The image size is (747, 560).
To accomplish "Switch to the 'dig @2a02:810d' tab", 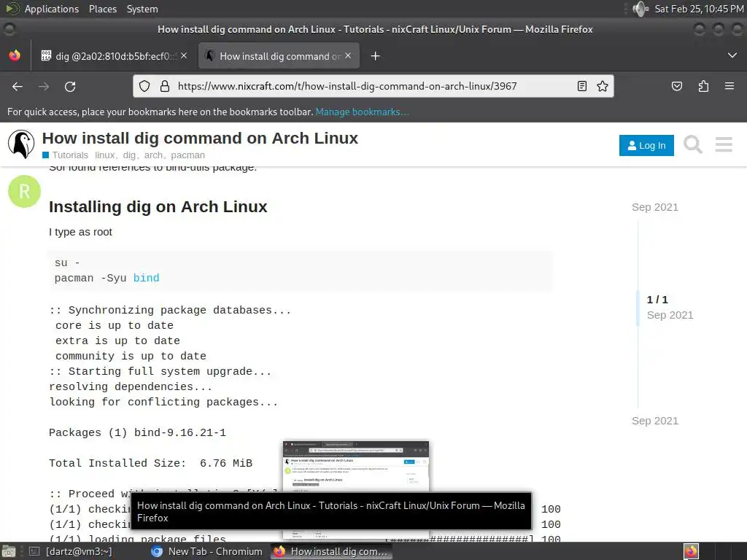I will pos(113,56).
